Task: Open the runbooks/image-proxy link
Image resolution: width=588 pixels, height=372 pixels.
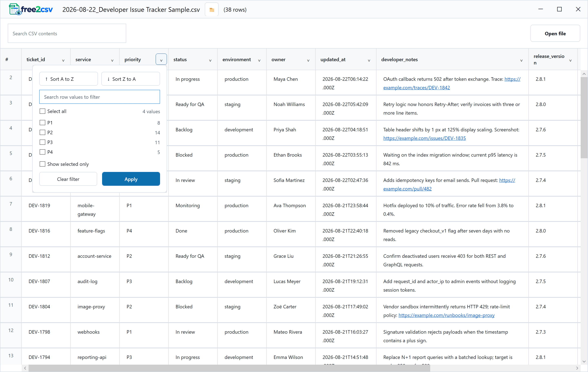Action: click(447, 315)
